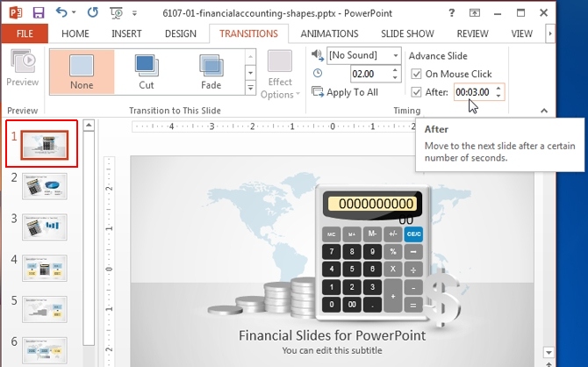This screenshot has width=588, height=367.
Task: Apply the Fade transition
Action: coord(211,72)
